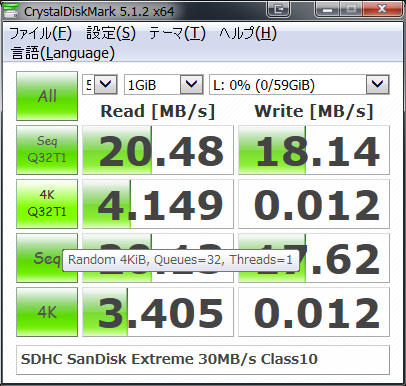Open the ヘルプ(H) menu

pyautogui.click(x=248, y=33)
